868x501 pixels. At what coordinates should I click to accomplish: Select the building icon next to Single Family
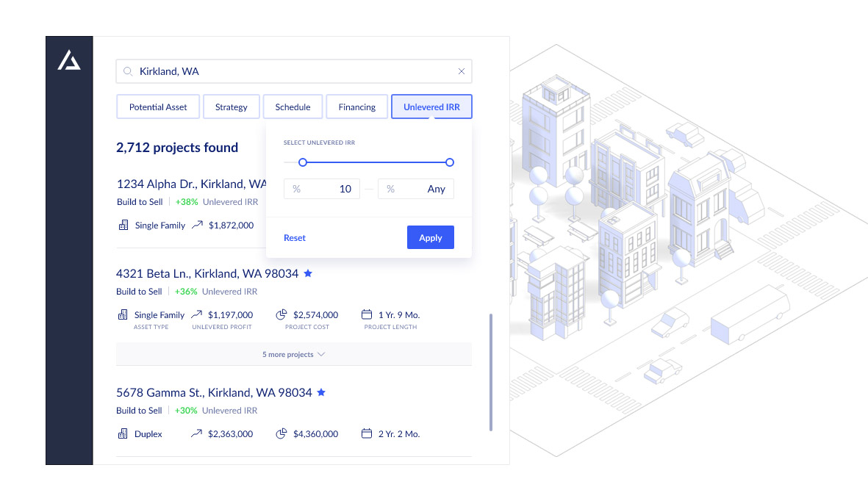[123, 225]
